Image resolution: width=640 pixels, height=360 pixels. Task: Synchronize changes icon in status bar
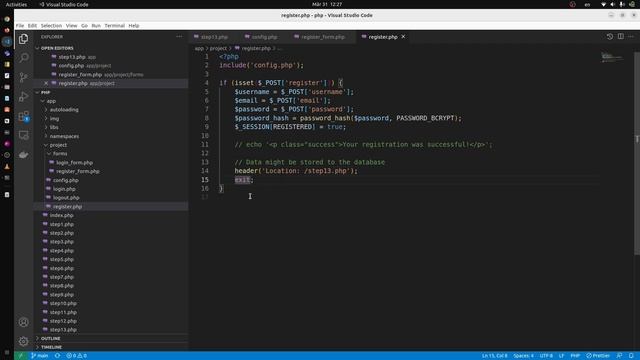[58, 356]
